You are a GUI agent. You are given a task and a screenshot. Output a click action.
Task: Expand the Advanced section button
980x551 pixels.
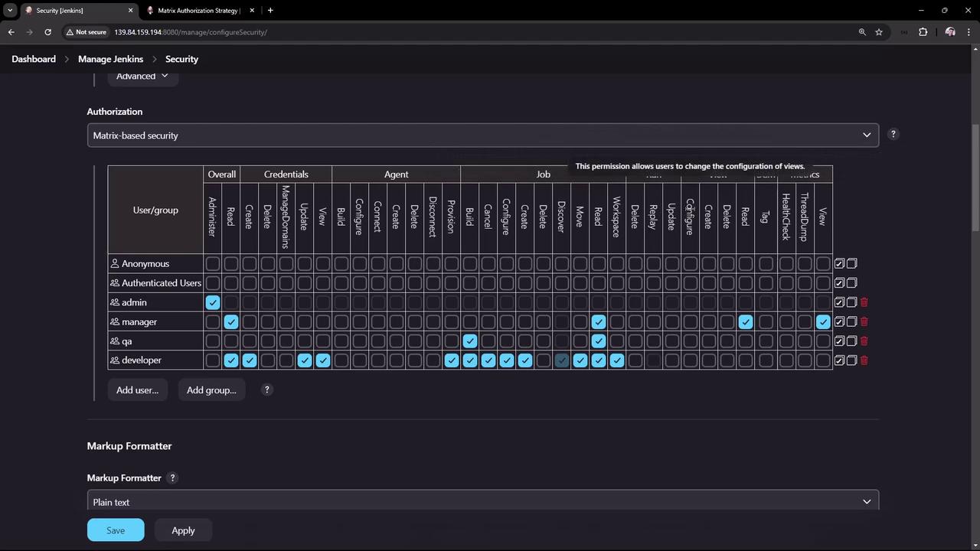[x=142, y=76]
